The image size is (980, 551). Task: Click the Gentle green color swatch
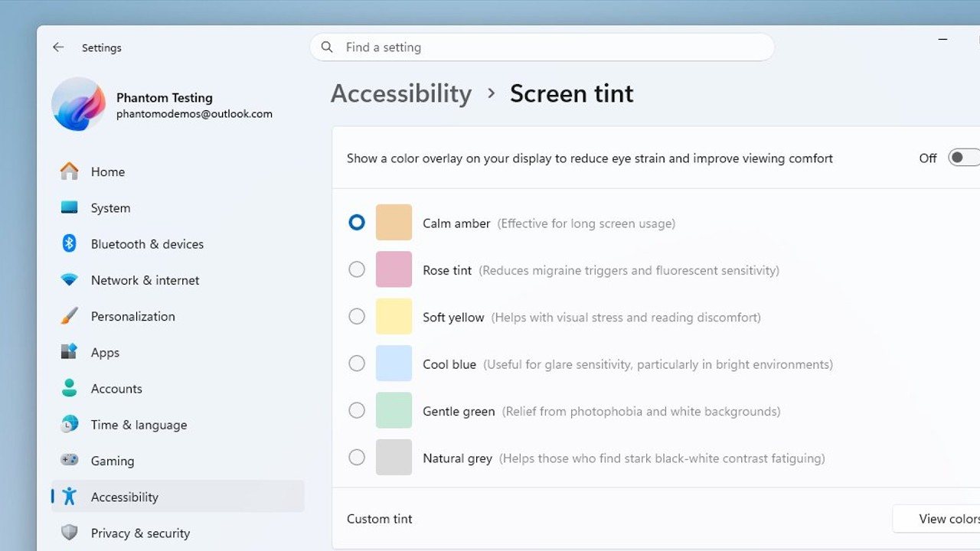pyautogui.click(x=394, y=410)
